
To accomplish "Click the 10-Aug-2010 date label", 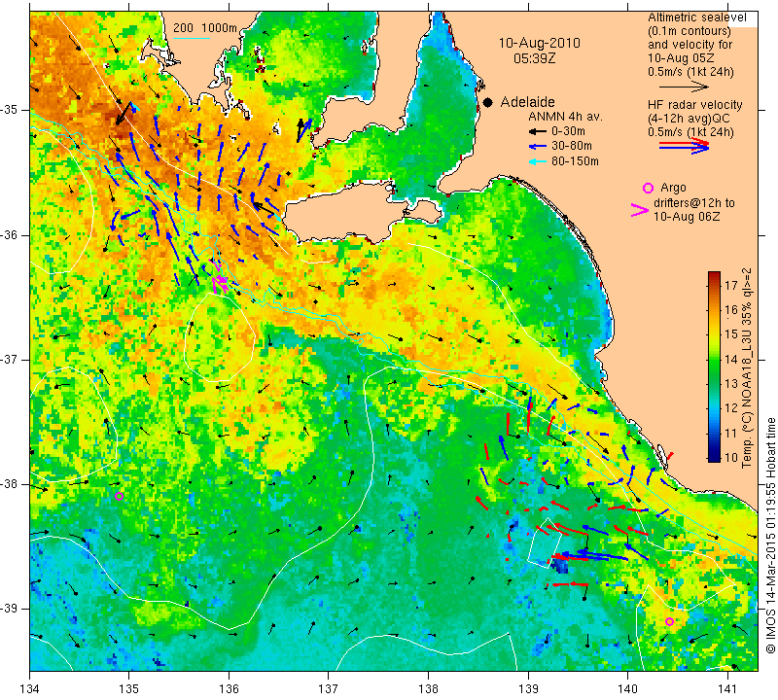I will [540, 43].
